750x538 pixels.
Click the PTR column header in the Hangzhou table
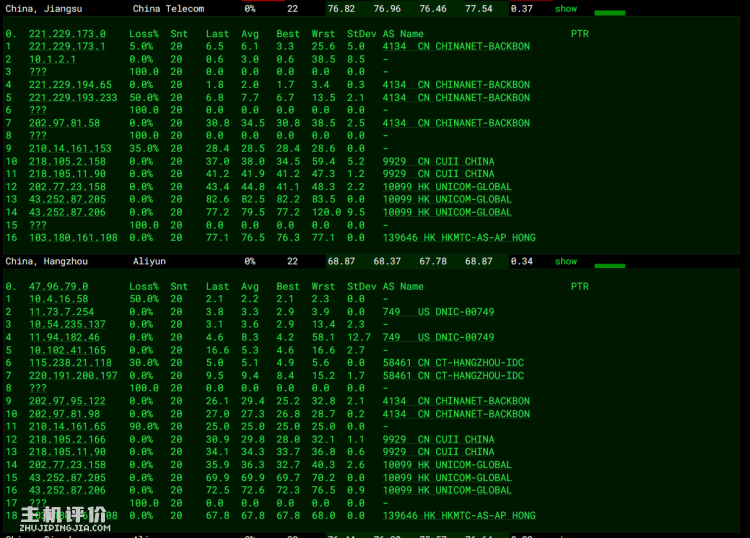click(x=580, y=286)
